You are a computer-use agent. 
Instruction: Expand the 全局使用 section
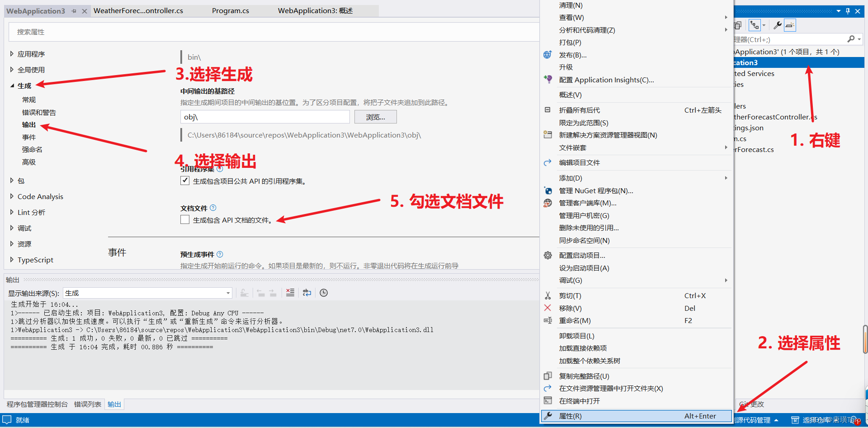pyautogui.click(x=12, y=70)
